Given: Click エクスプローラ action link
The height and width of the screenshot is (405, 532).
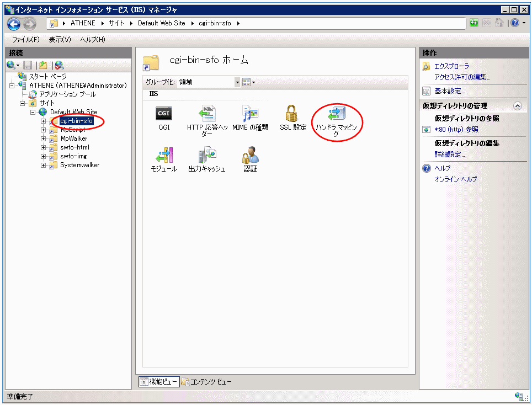Looking at the screenshot, I should point(451,66).
